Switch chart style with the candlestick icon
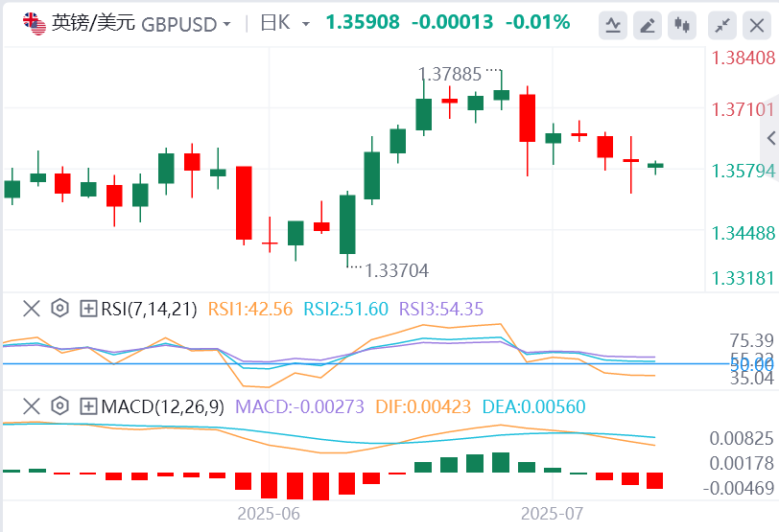The image size is (779, 532). click(x=682, y=25)
